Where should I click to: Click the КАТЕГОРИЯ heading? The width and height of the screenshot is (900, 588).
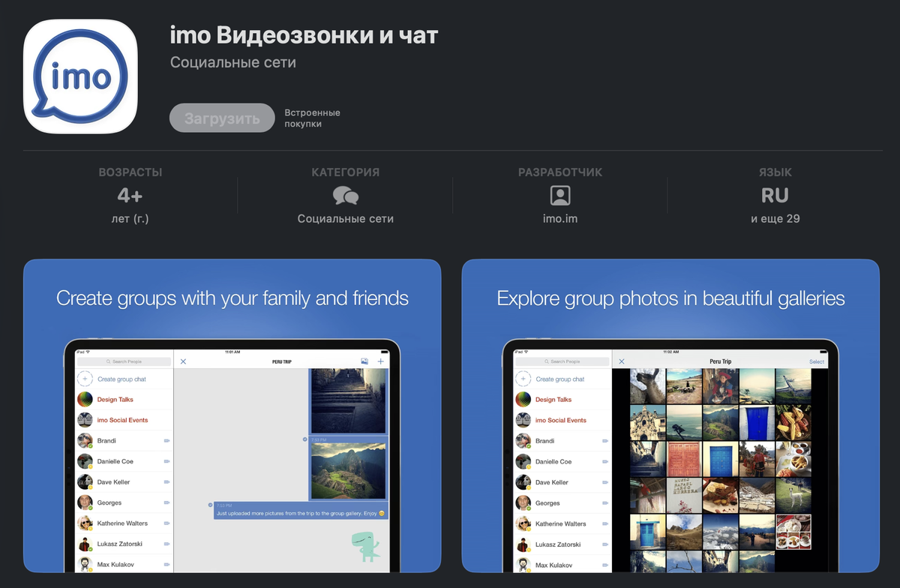tap(345, 172)
